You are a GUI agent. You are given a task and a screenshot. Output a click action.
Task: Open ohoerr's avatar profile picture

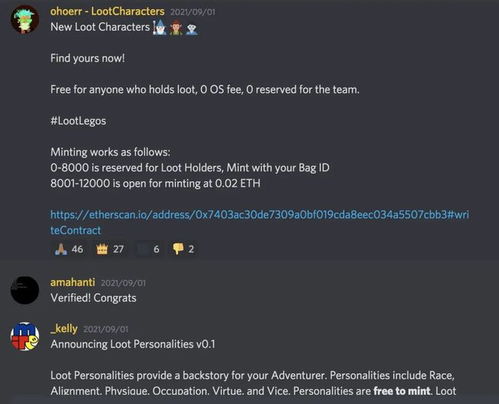25,19
